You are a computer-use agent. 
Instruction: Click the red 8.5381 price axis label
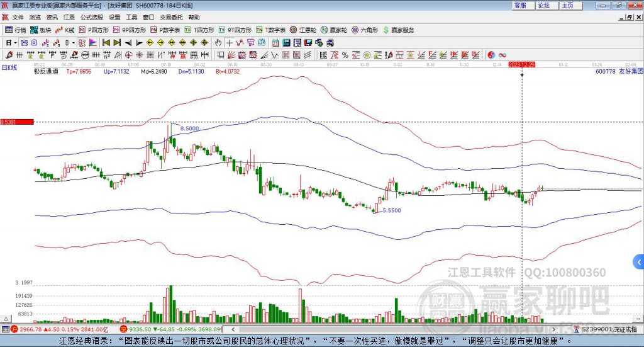click(x=17, y=122)
